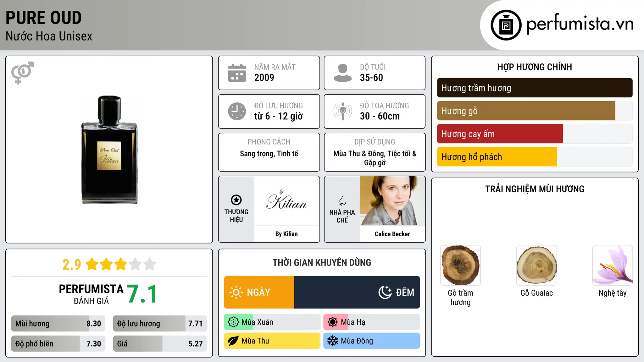This screenshot has width=644, height=362.
Task: Open the Calice Becker portrait photo
Action: (392, 200)
